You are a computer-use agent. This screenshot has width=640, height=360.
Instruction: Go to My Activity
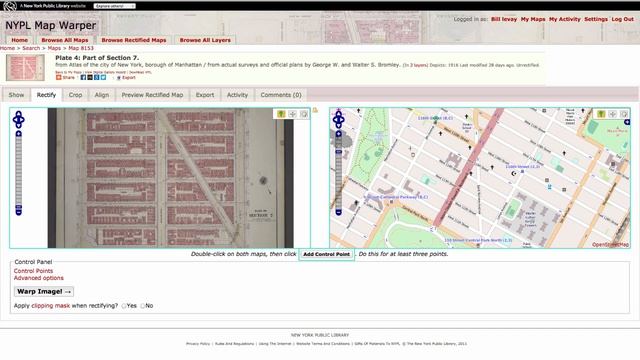pyautogui.click(x=564, y=19)
